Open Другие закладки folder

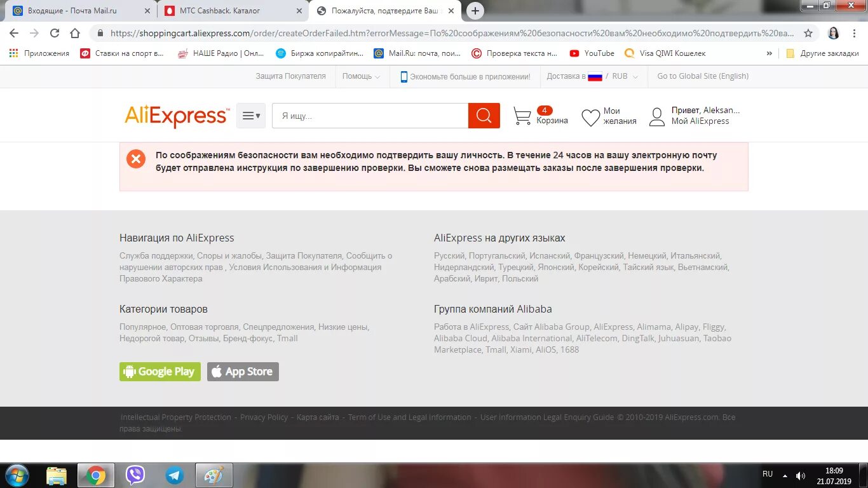click(x=822, y=53)
